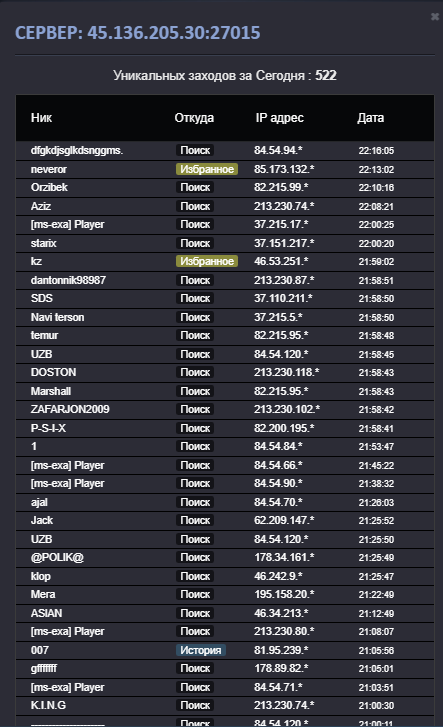Select nickname ZAFARJON2009
This screenshot has width=443, height=727.
click(x=70, y=409)
